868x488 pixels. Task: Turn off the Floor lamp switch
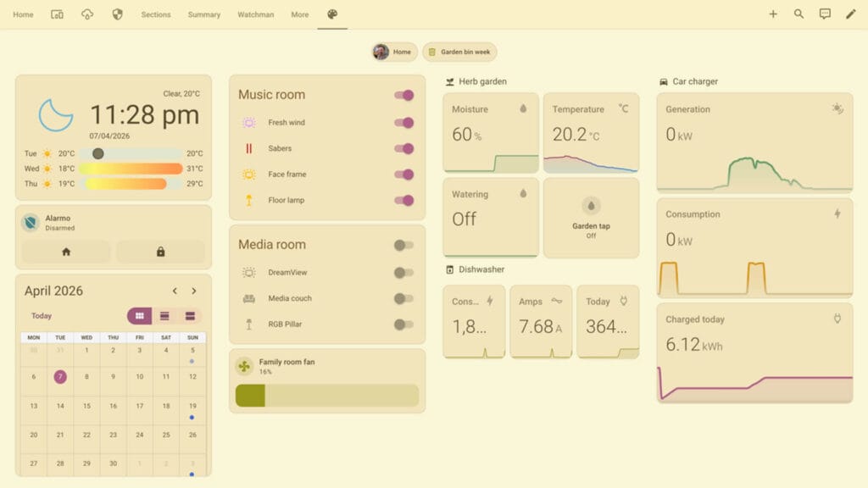point(404,200)
